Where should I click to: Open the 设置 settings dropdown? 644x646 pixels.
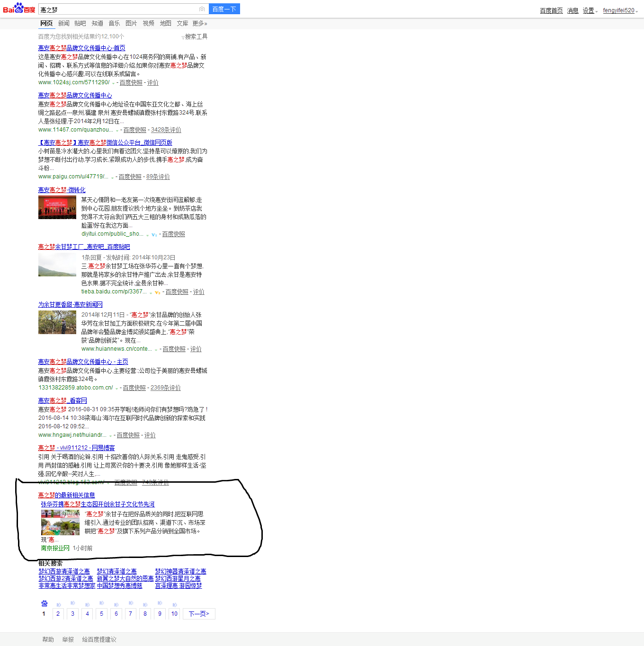coord(590,10)
